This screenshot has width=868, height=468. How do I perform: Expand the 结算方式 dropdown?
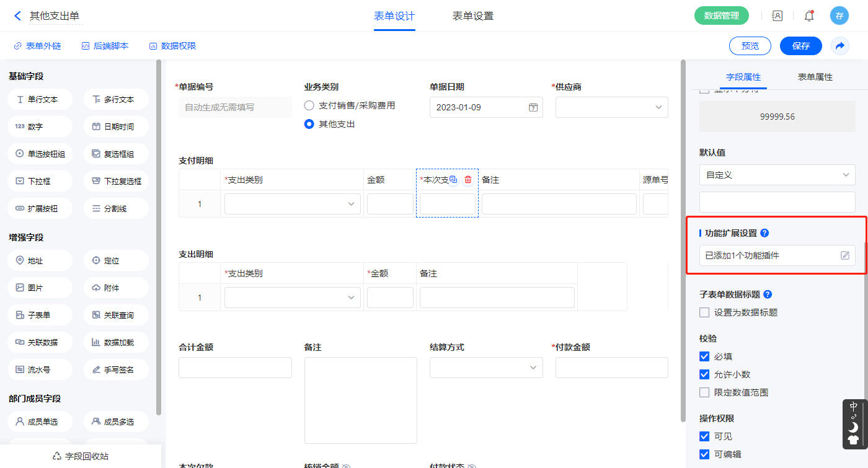pyautogui.click(x=533, y=368)
